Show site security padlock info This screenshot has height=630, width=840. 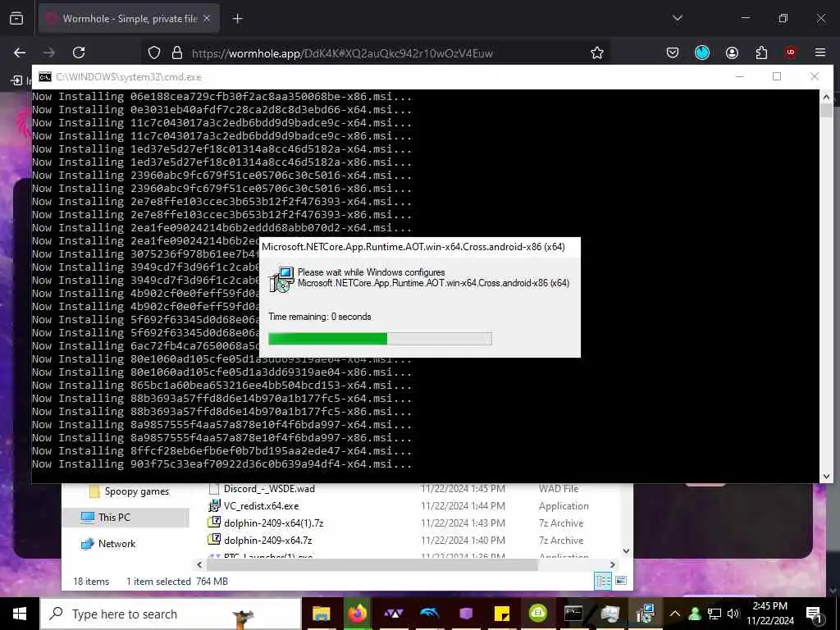[x=177, y=52]
